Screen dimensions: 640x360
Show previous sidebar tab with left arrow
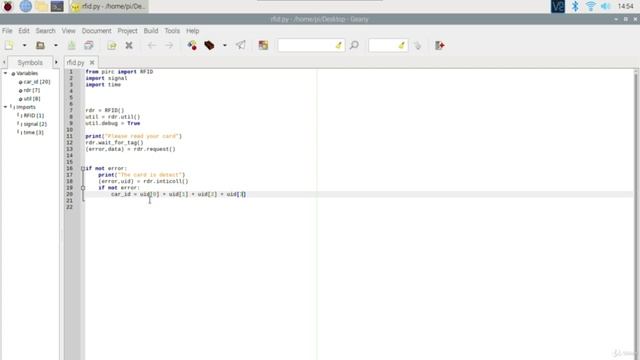[4, 62]
